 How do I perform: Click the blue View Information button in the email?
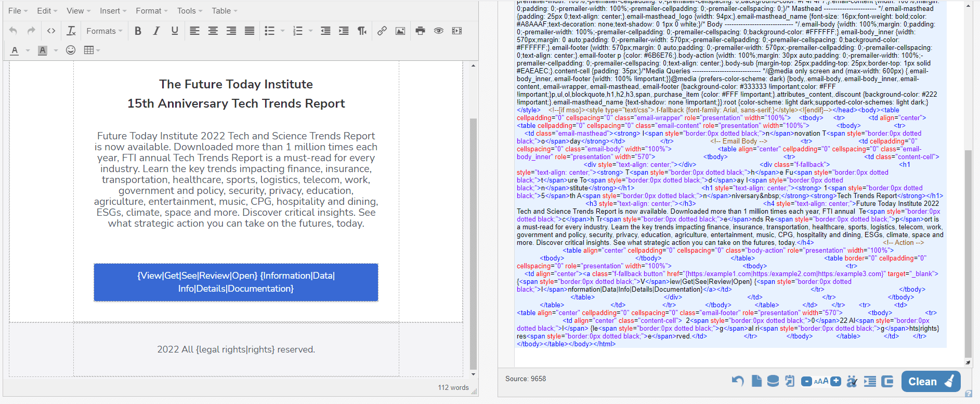click(236, 282)
